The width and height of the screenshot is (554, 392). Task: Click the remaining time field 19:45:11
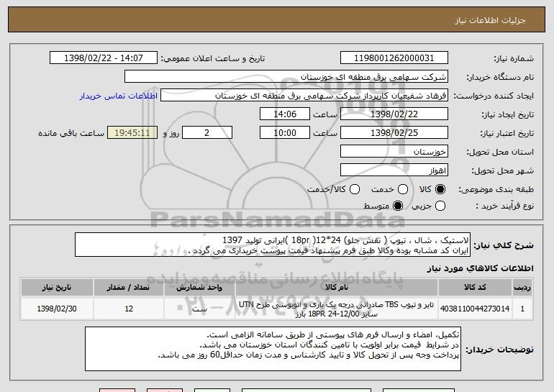132,133
